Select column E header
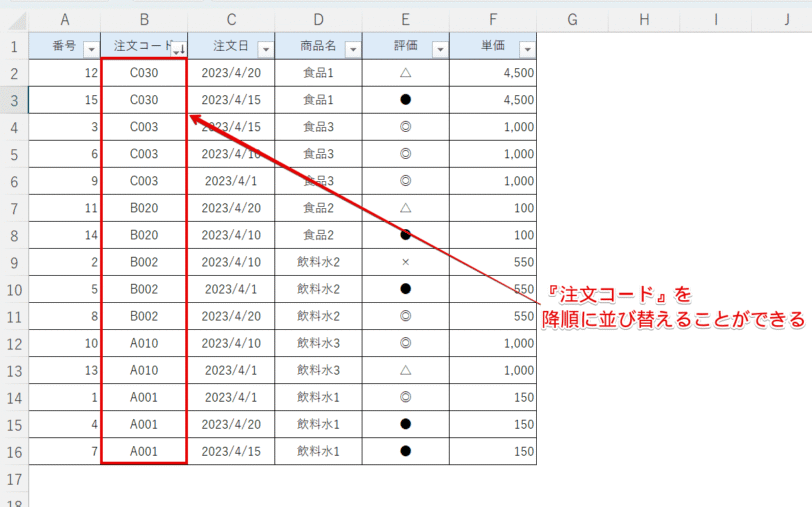This screenshot has width=812, height=507. 405,20
